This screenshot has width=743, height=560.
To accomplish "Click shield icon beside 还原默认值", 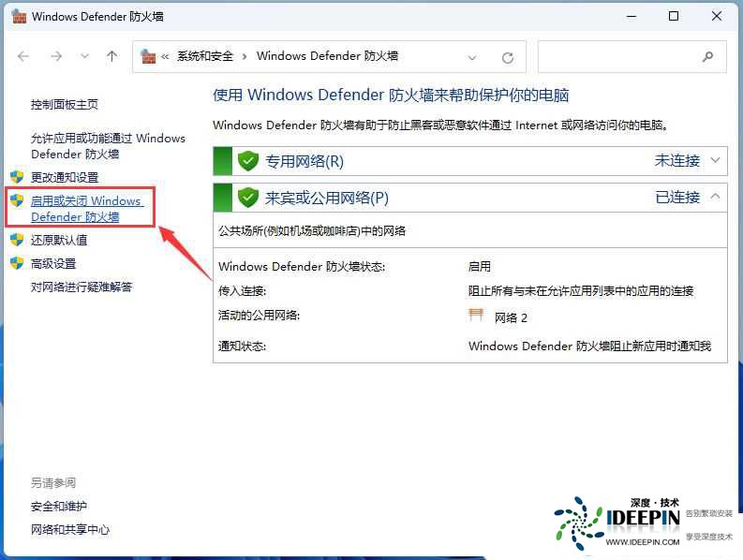I will (17, 240).
